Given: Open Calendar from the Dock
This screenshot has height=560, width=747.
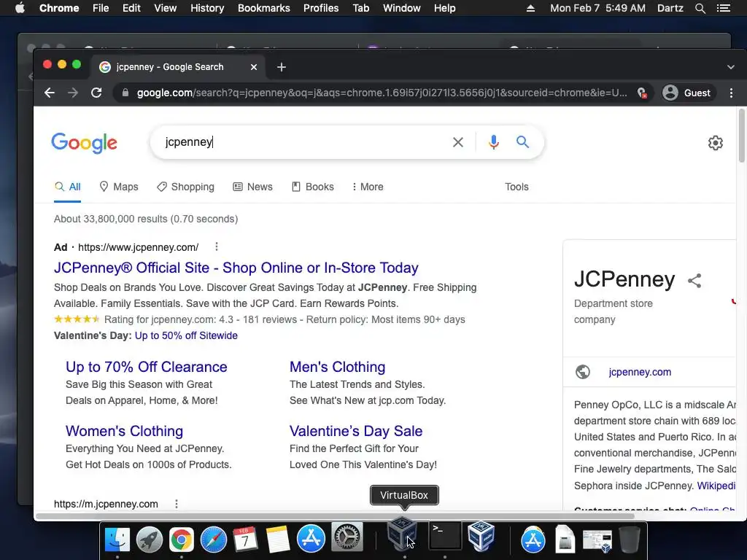Looking at the screenshot, I should click(x=245, y=540).
